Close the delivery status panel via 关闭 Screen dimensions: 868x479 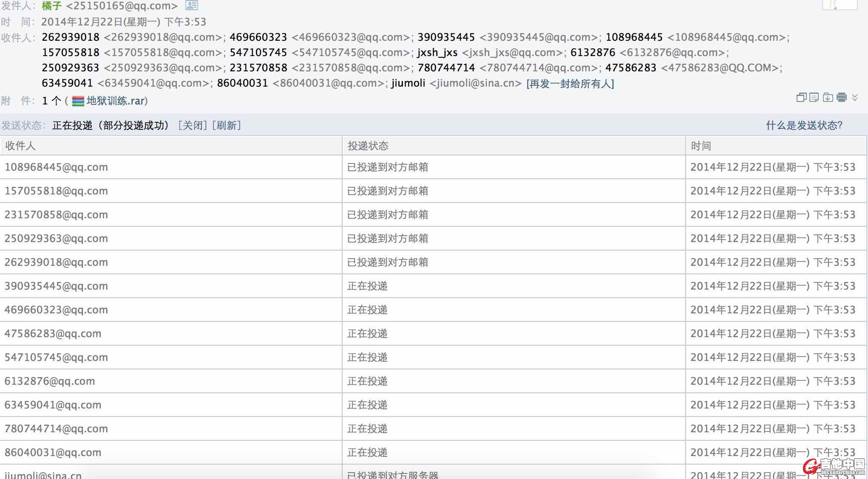(193, 125)
